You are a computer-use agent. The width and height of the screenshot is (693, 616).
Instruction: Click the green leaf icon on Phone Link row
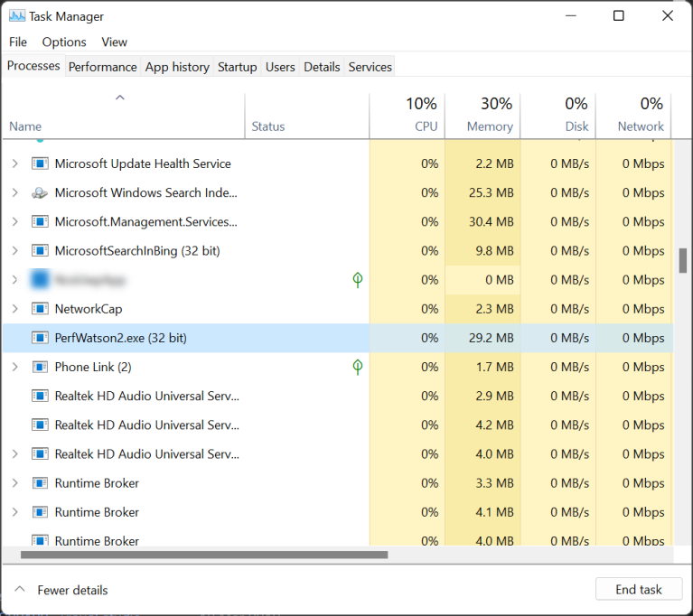[358, 367]
